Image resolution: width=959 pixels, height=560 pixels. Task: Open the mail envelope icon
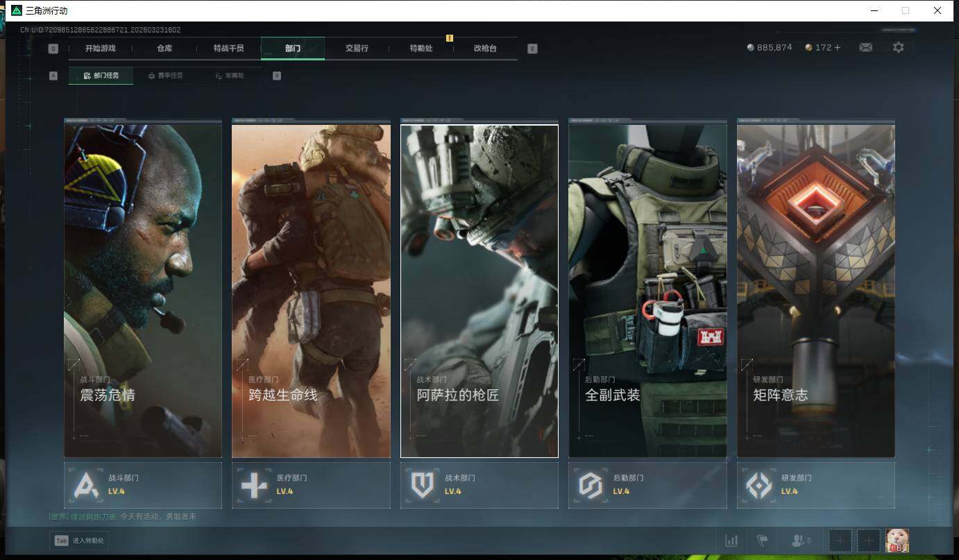pyautogui.click(x=865, y=47)
